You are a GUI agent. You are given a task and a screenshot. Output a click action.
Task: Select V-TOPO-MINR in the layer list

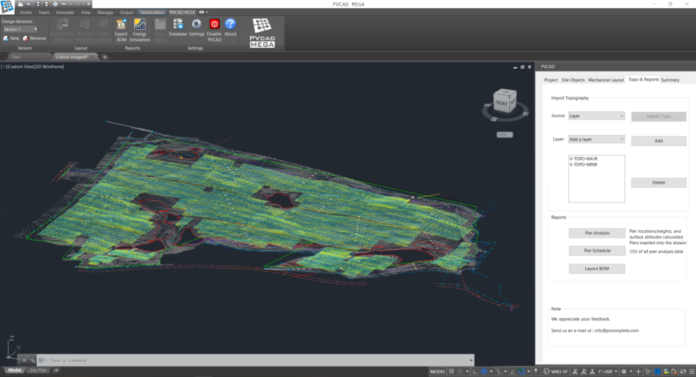[583, 164]
